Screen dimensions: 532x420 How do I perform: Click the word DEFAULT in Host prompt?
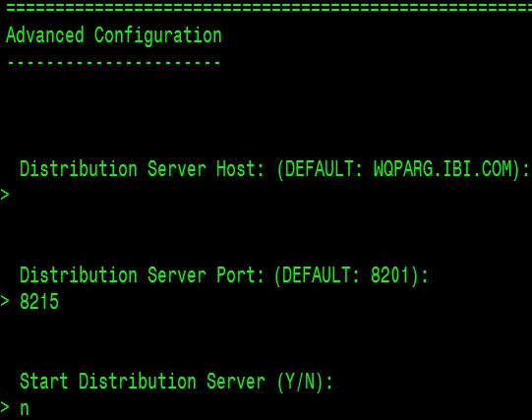click(320, 168)
